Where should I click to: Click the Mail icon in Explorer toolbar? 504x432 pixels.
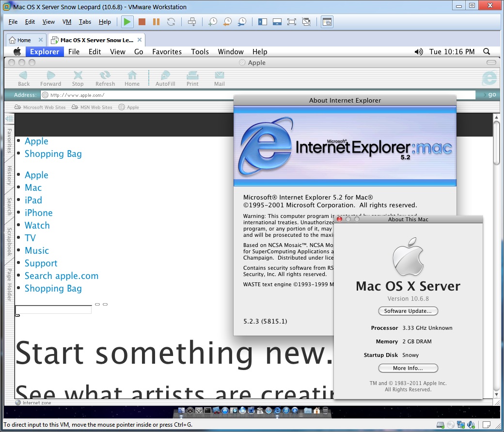pos(220,78)
